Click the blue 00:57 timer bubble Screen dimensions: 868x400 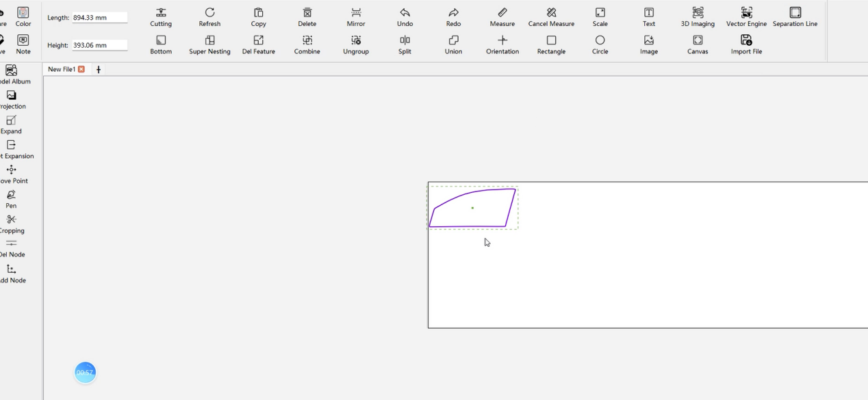coord(85,372)
